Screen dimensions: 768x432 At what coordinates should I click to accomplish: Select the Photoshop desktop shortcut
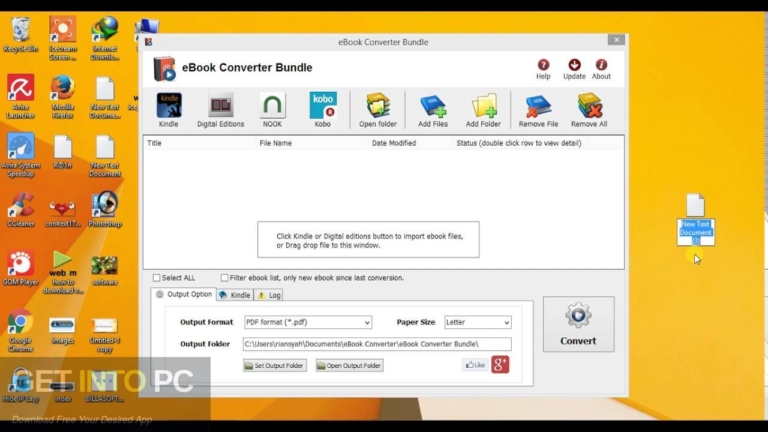pos(105,210)
